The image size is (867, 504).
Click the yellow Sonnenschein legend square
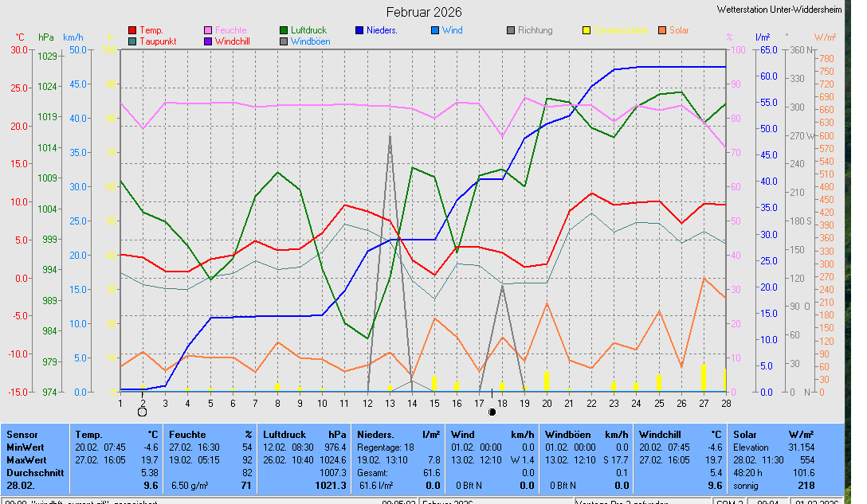tap(586, 30)
